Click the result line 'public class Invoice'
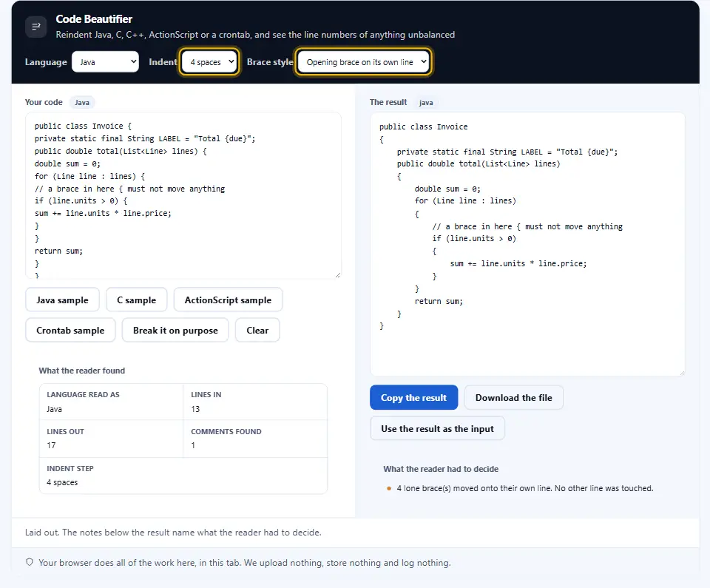 tap(423, 126)
